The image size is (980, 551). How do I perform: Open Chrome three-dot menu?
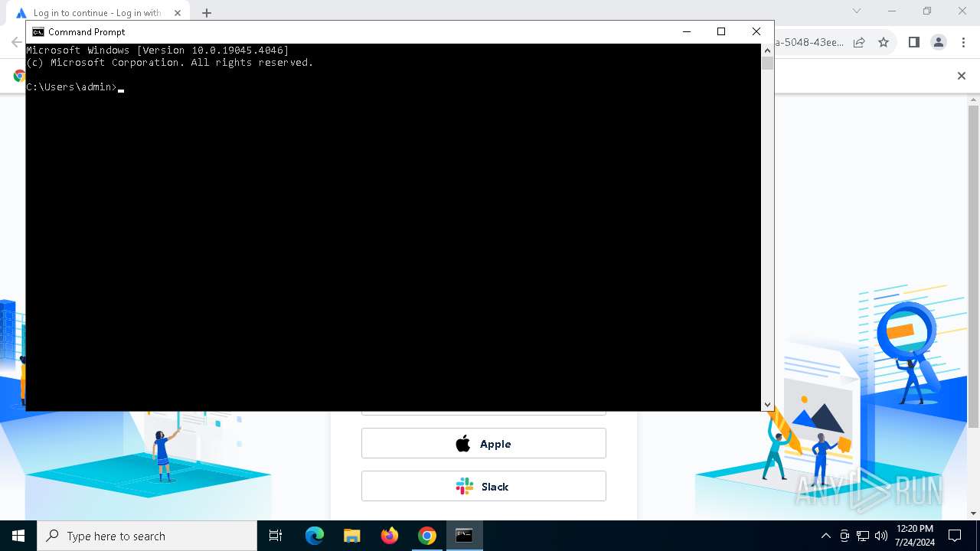[x=965, y=42]
